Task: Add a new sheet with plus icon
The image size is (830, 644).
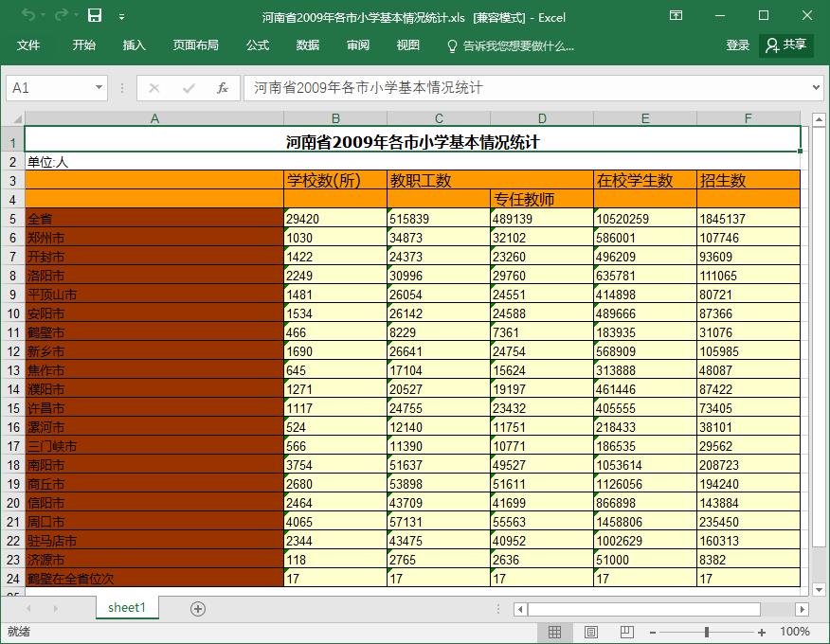Action: point(198,609)
